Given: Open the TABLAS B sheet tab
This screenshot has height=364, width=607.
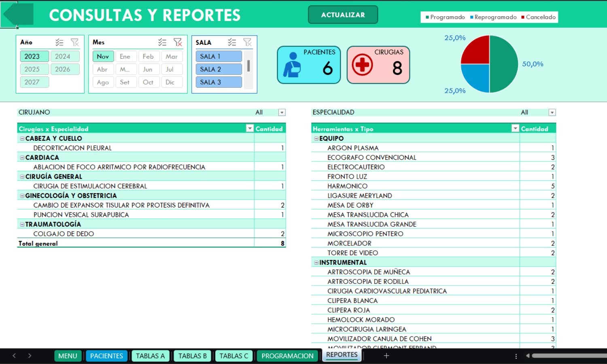Looking at the screenshot, I should pos(193,356).
